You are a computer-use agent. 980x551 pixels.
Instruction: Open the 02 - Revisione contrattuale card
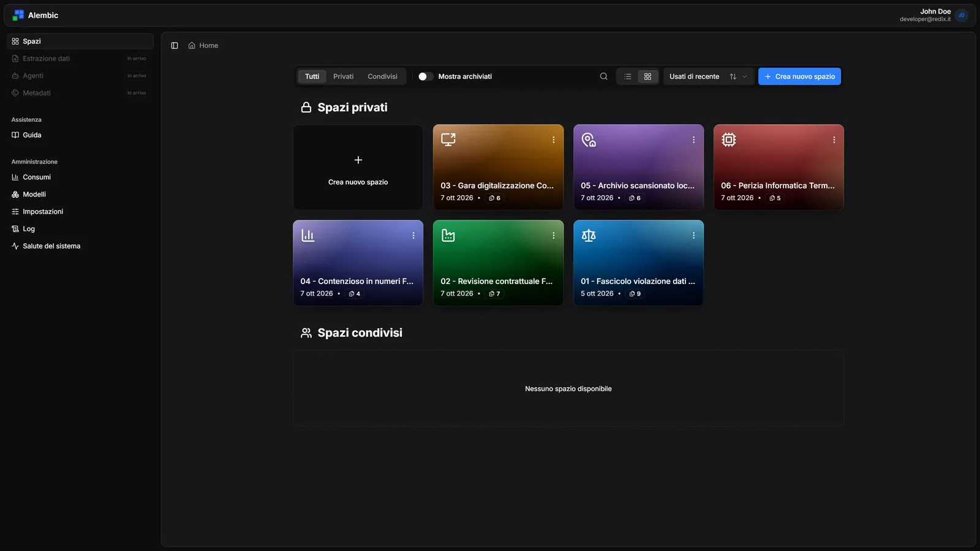pos(498,263)
